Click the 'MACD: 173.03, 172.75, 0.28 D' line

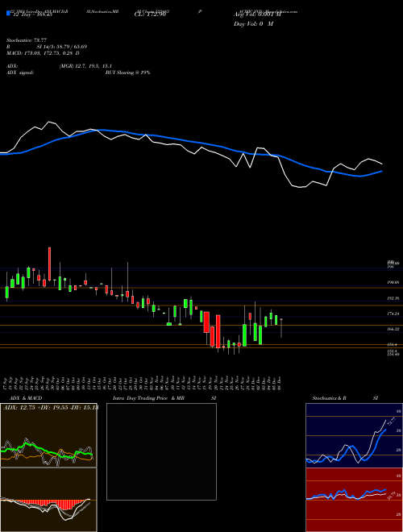[43, 53]
